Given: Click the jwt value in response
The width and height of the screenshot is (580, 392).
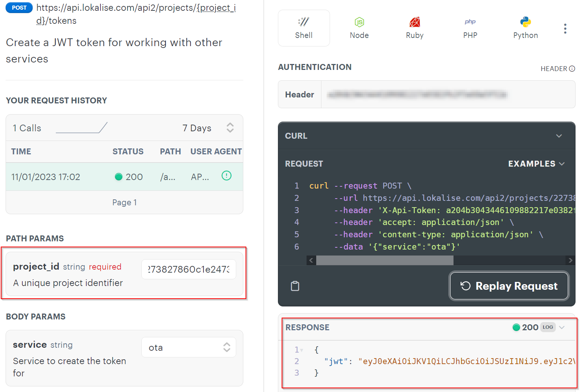Looking at the screenshot, I should pos(467,361).
